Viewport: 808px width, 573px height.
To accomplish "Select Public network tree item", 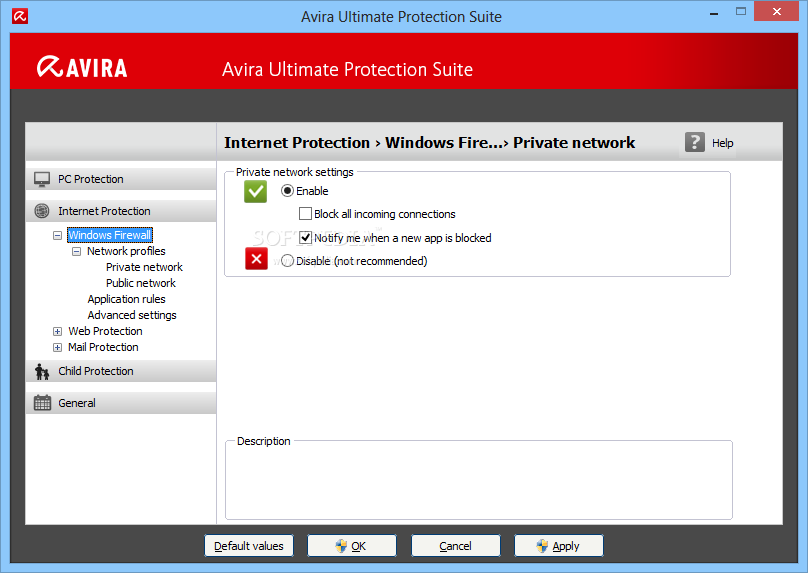I will [x=141, y=283].
